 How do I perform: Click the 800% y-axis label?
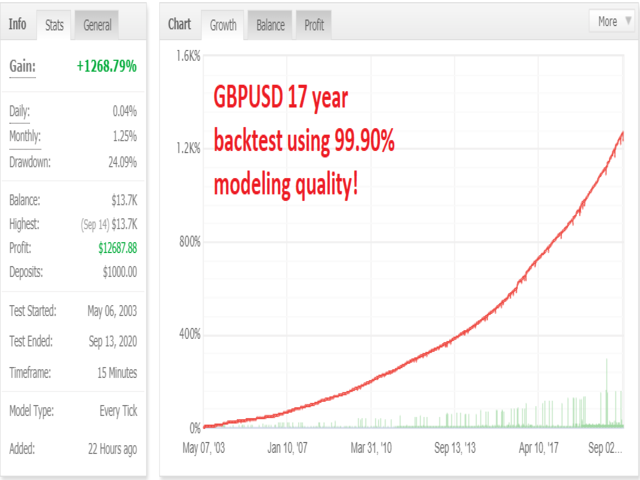point(190,242)
